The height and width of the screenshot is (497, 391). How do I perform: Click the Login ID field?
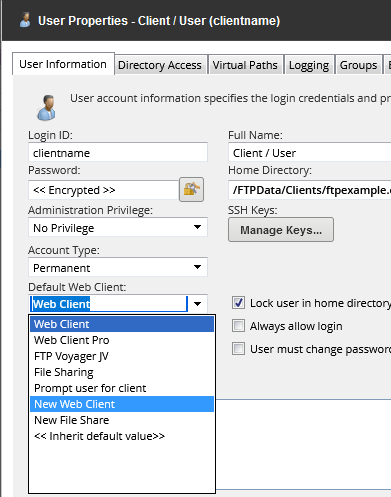(118, 153)
